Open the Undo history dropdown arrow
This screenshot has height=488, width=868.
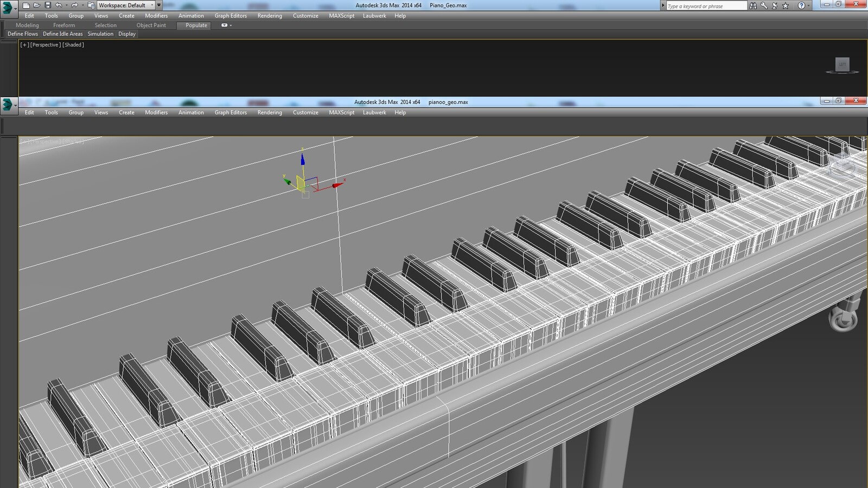coord(66,5)
